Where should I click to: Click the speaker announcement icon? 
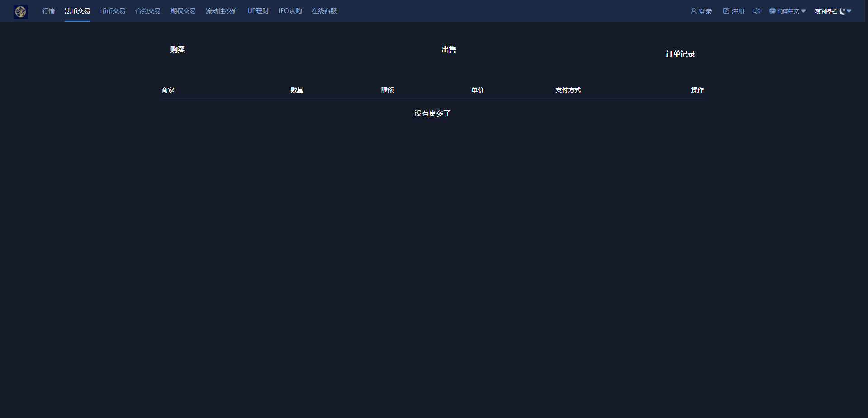757,11
